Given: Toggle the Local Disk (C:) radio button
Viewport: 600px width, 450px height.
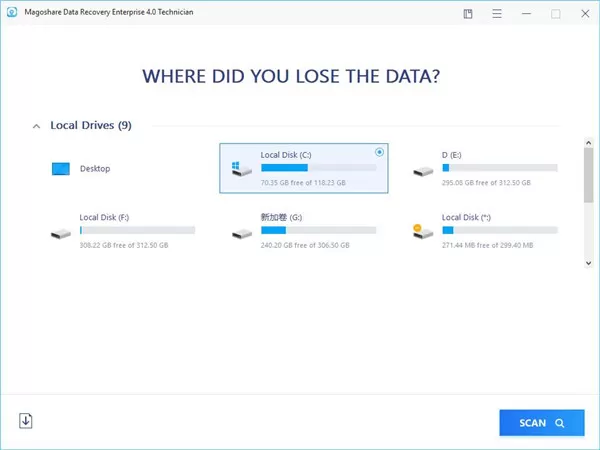Looking at the screenshot, I should pyautogui.click(x=379, y=152).
